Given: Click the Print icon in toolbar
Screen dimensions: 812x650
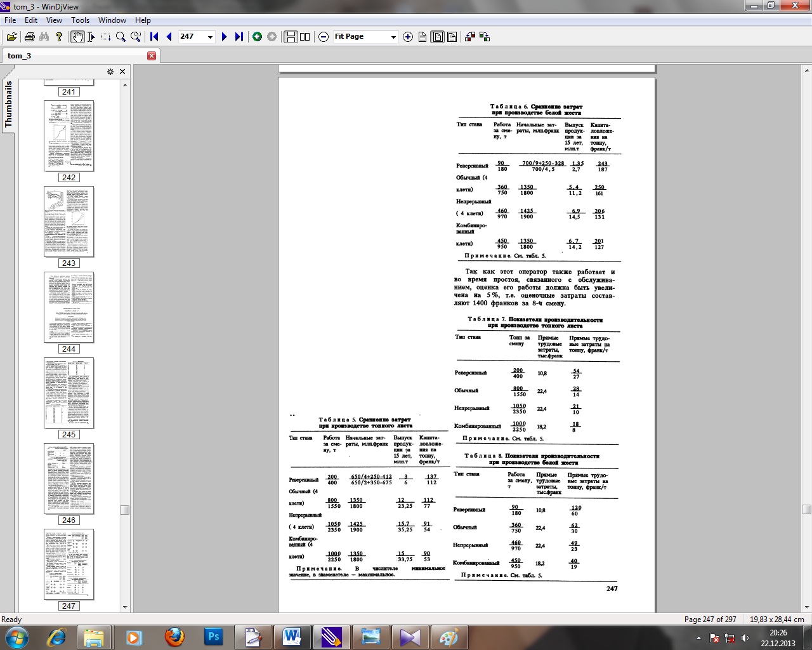Looking at the screenshot, I should pos(29,37).
